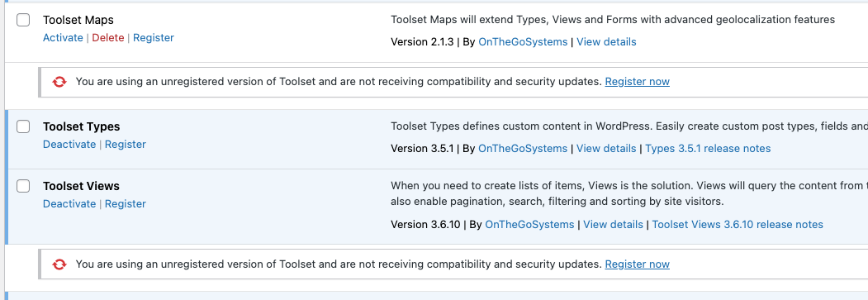This screenshot has height=300, width=868.
Task: Click the red refresh icon under Toolset Maps
Action: (59, 82)
